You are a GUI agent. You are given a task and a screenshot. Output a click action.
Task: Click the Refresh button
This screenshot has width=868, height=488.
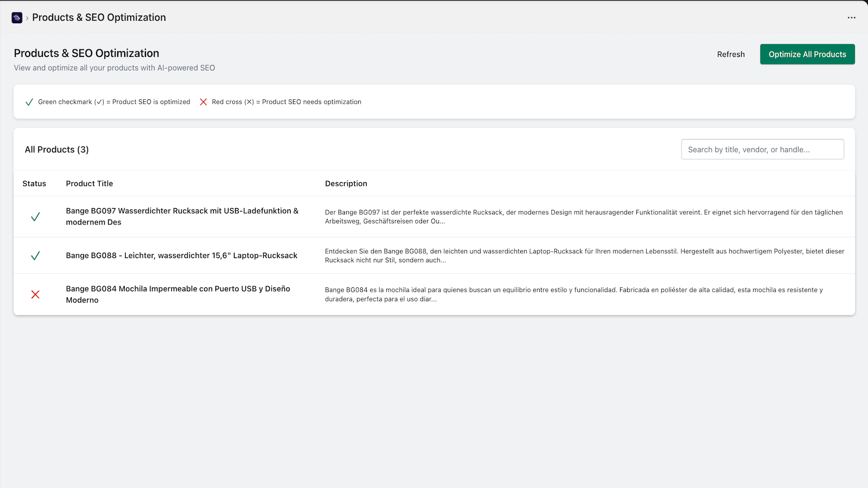[731, 54]
